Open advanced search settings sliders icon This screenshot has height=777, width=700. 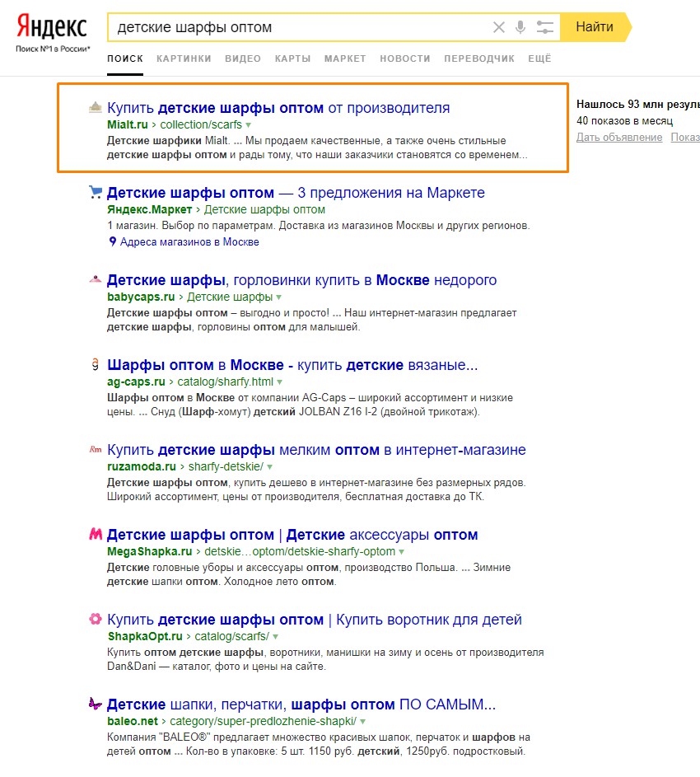[x=545, y=27]
